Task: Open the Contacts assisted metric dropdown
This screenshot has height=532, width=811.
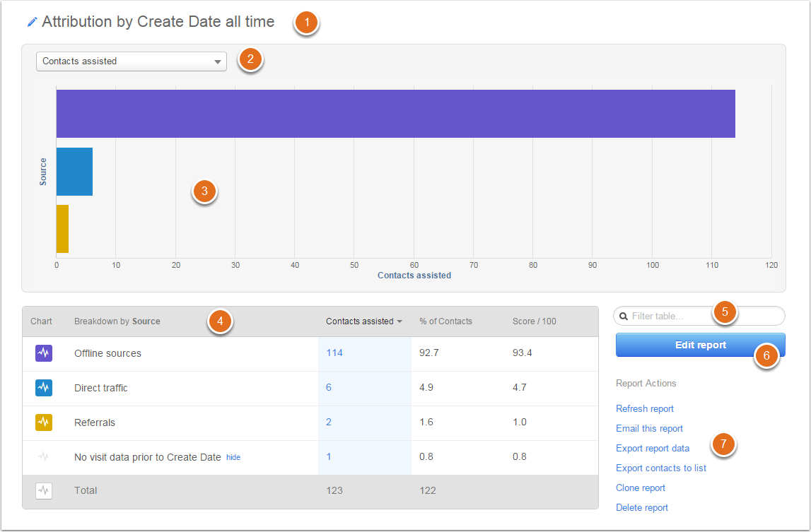Action: (x=132, y=61)
